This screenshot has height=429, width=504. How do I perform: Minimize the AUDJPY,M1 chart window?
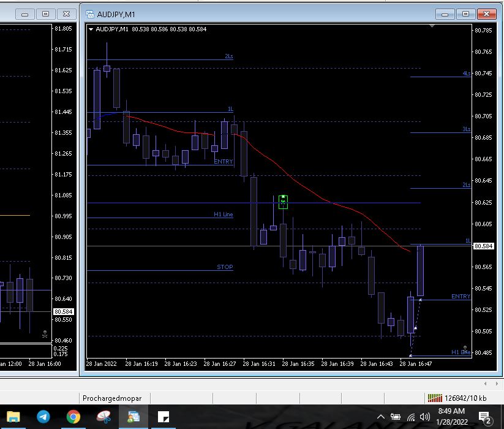[445, 14]
